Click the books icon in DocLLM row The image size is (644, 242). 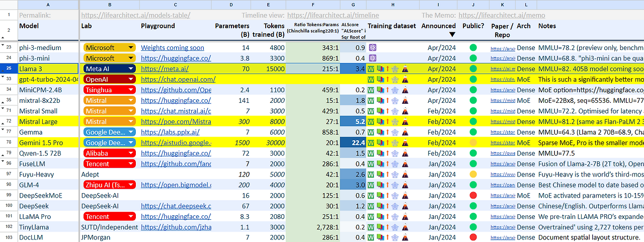[380, 237]
